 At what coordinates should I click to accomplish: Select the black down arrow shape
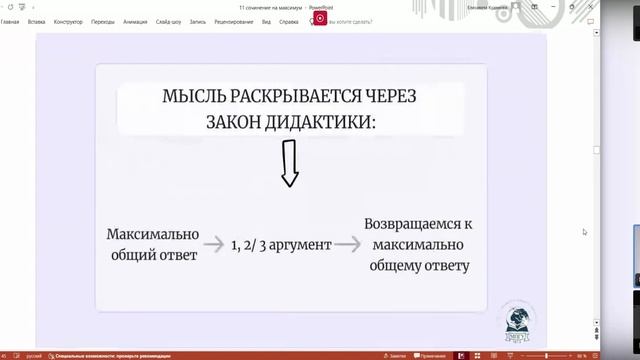coord(290,163)
